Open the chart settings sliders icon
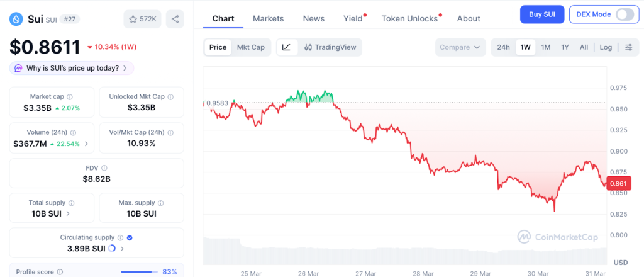The height and width of the screenshot is (277, 644). click(628, 47)
